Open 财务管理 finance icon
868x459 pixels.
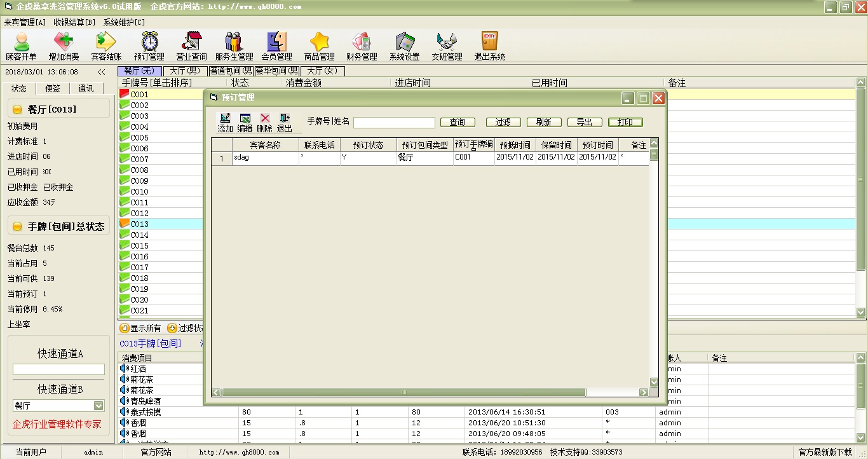[362, 46]
